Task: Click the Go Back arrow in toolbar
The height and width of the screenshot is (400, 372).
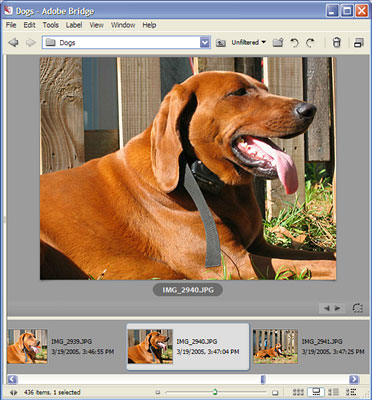Action: pyautogui.click(x=13, y=43)
